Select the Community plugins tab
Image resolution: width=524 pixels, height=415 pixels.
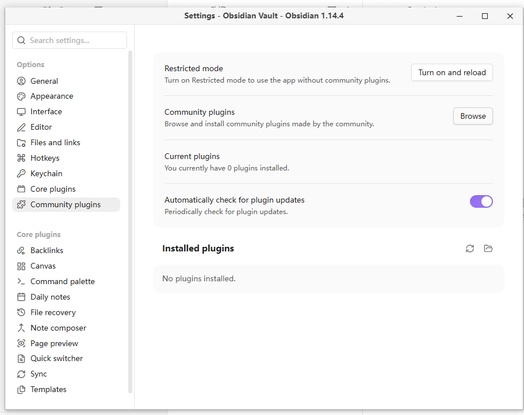tap(66, 204)
